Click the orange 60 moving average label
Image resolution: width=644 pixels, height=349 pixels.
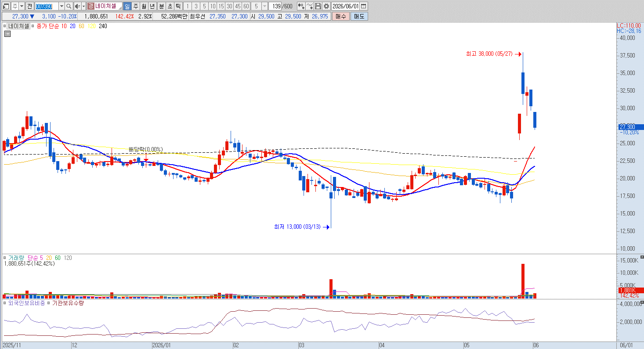click(x=82, y=26)
